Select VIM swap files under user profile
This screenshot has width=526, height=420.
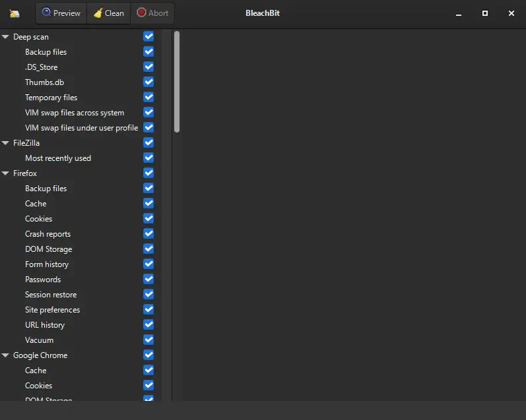82,128
